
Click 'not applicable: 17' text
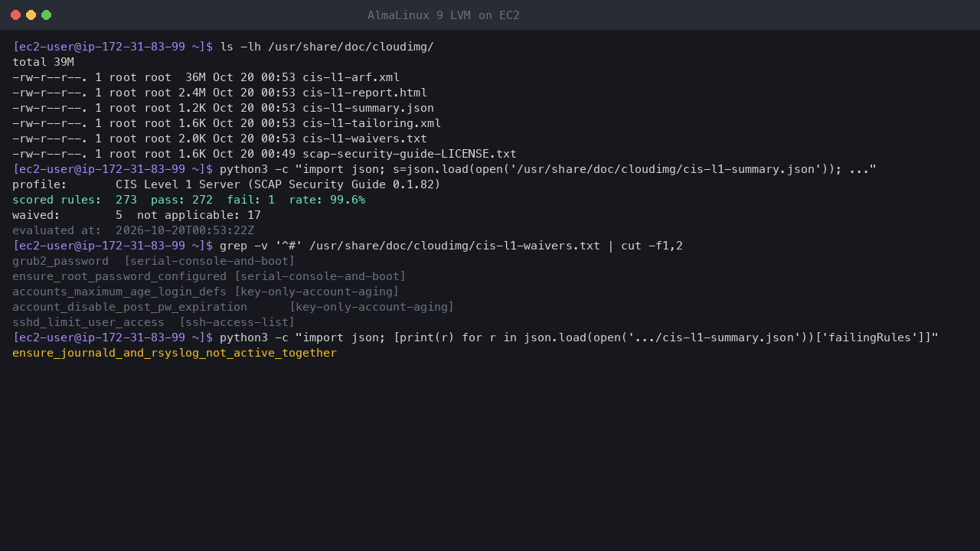point(199,215)
